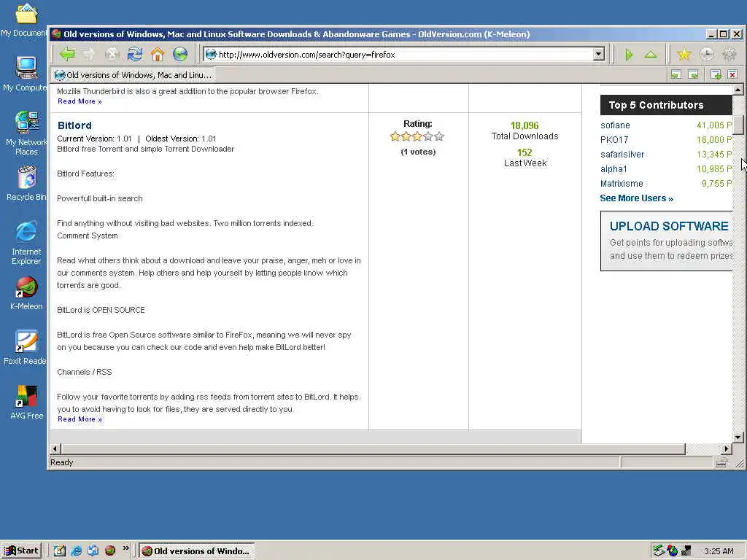Open contributor Matrixisme's profile
The height and width of the screenshot is (560, 747).
[622, 183]
